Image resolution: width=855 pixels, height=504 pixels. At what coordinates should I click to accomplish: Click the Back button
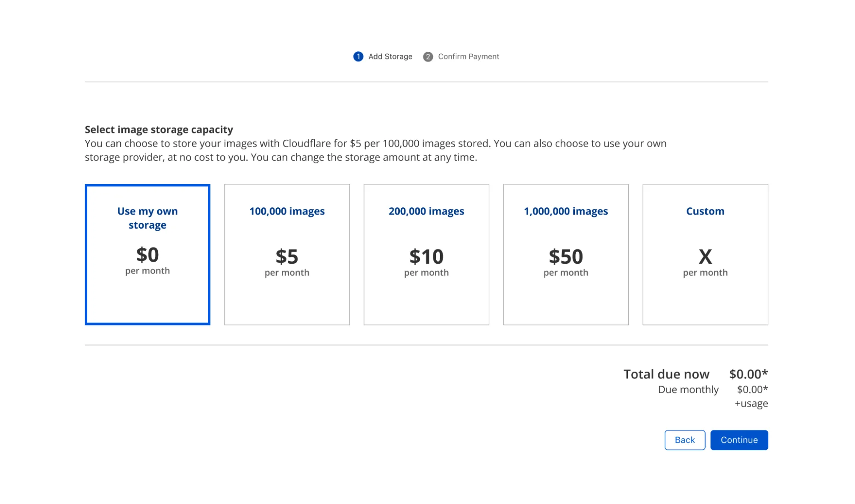(x=684, y=440)
